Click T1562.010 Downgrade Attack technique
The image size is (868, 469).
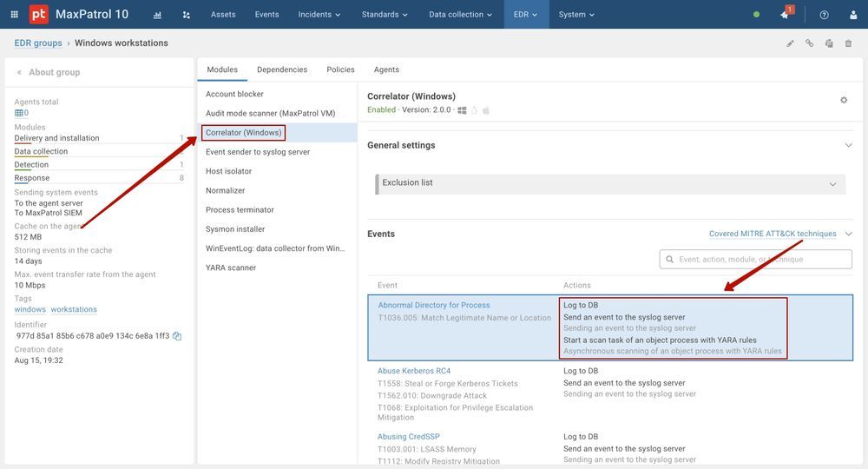pyautogui.click(x=432, y=396)
